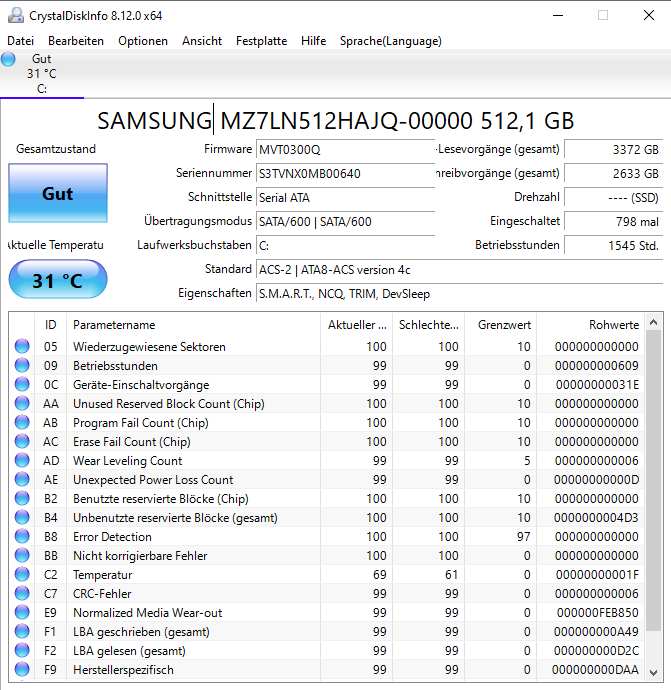Open the Bearbeiten menu
The height and width of the screenshot is (690, 671).
pos(76,41)
